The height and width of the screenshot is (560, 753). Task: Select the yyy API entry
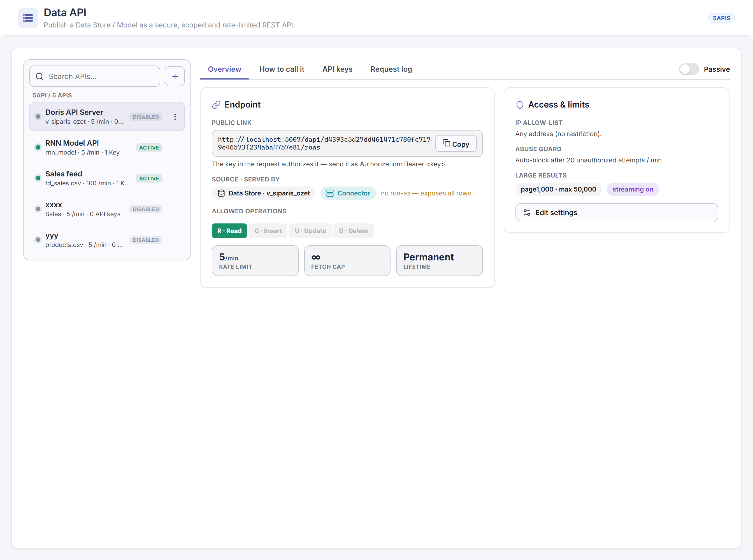pyautogui.click(x=107, y=240)
